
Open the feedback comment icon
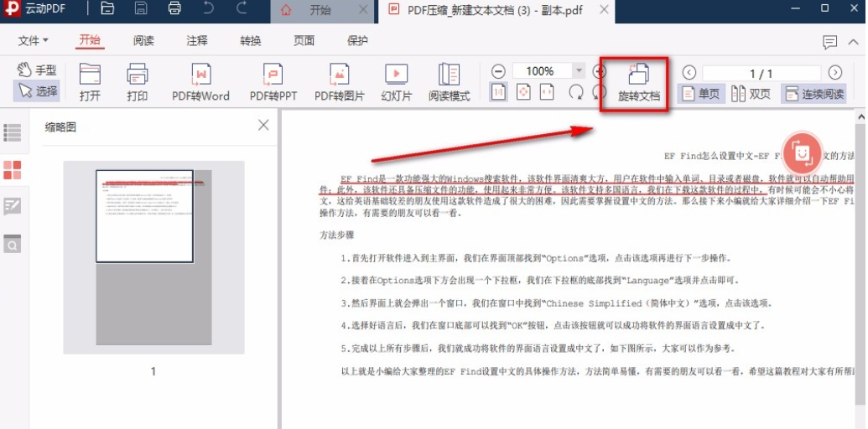click(829, 42)
